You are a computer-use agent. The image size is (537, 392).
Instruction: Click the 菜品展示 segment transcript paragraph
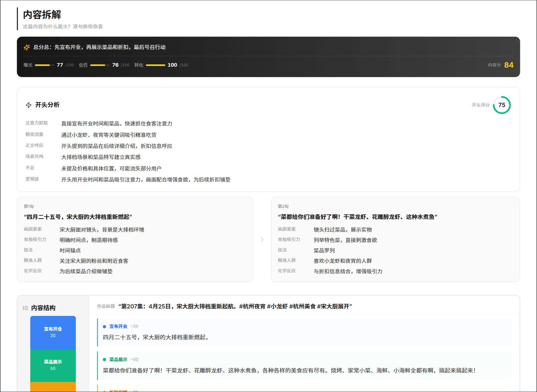point(289,371)
